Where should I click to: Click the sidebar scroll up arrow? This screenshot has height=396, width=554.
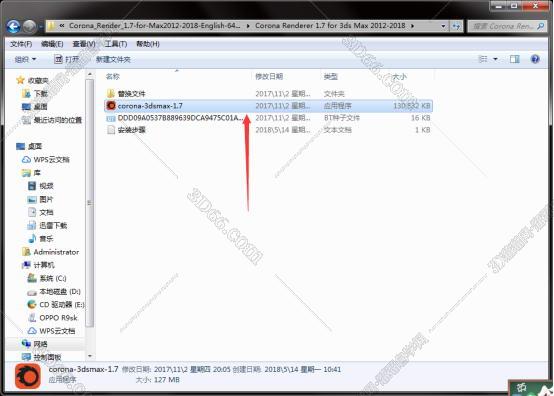tap(90, 74)
